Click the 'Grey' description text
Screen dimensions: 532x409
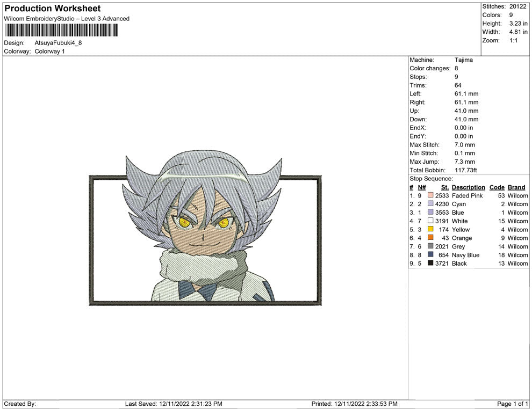458,246
